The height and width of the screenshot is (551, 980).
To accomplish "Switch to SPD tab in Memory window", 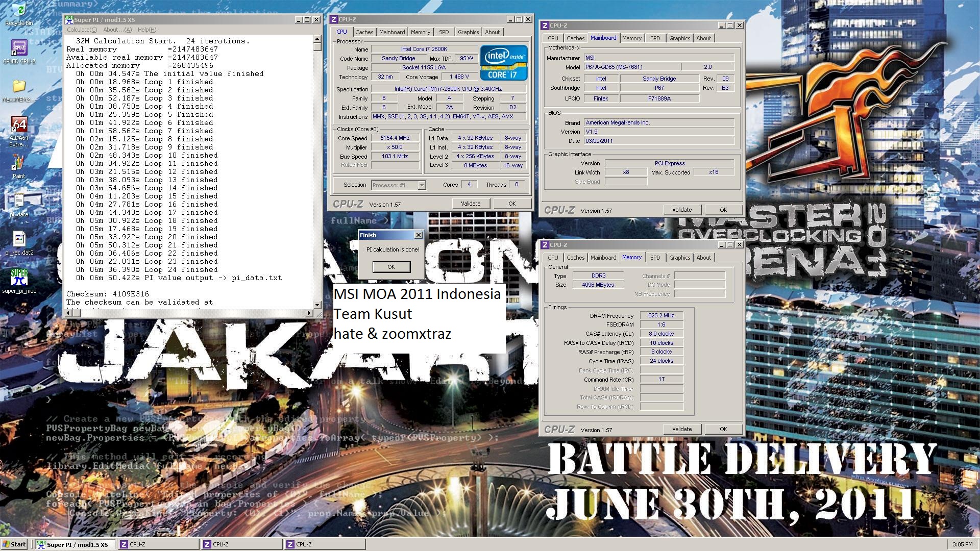I will [655, 258].
